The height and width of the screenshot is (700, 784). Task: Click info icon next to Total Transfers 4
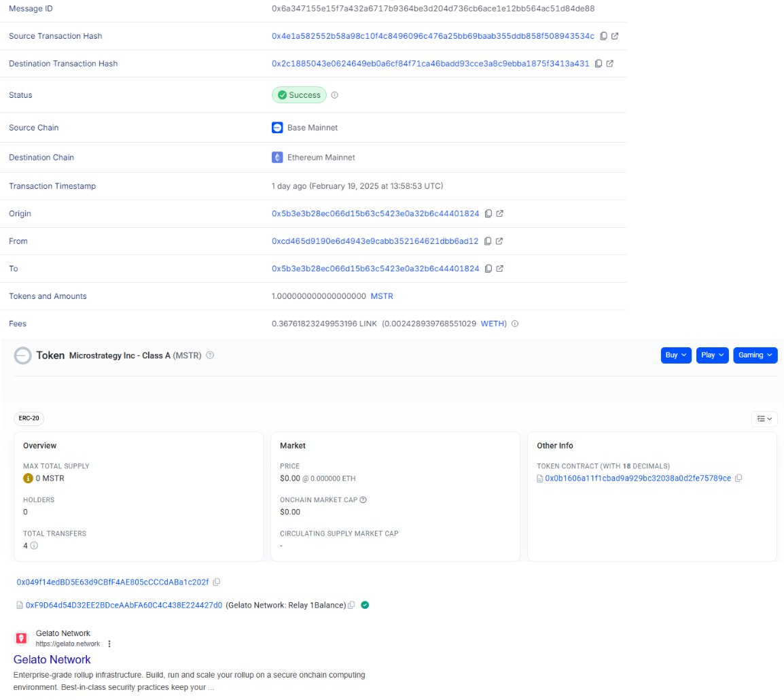point(34,546)
